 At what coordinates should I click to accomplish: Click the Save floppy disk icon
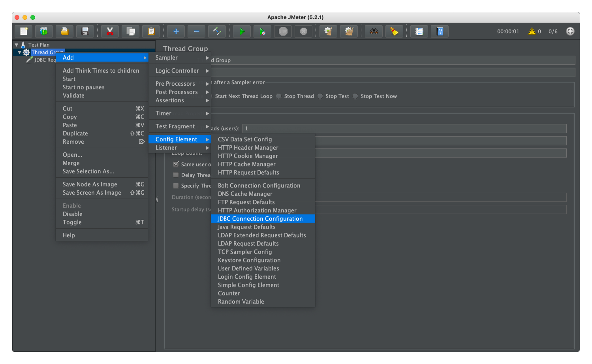(85, 31)
